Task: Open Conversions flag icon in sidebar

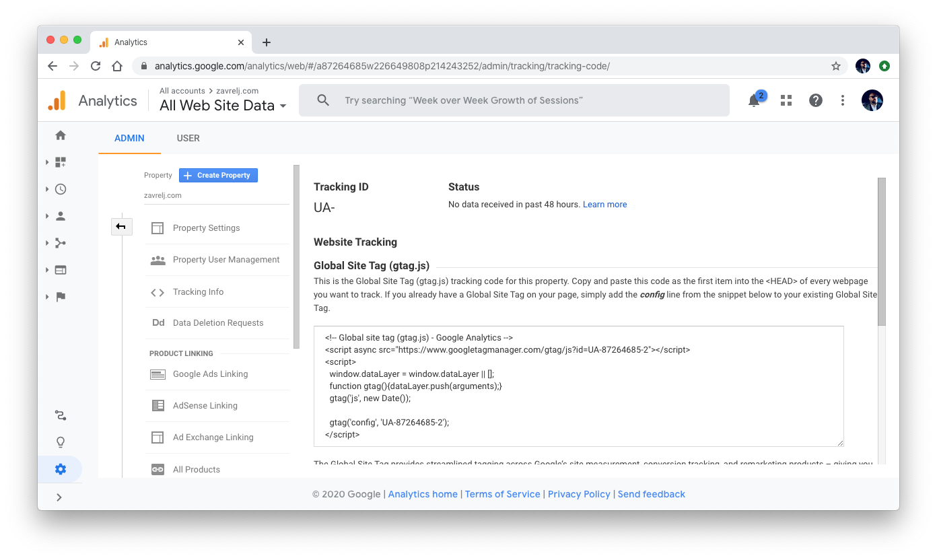Action: [x=61, y=297]
